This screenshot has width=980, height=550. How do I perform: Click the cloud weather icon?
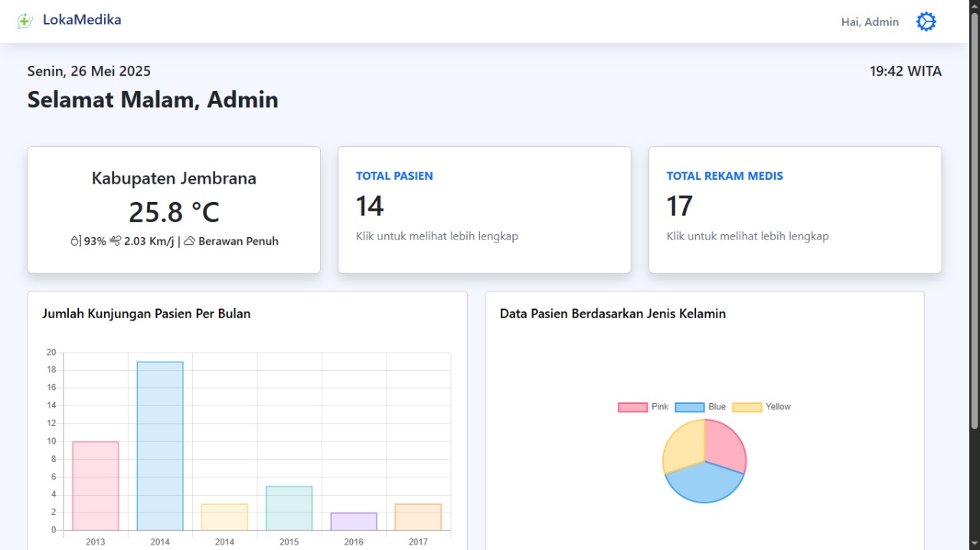pos(189,241)
